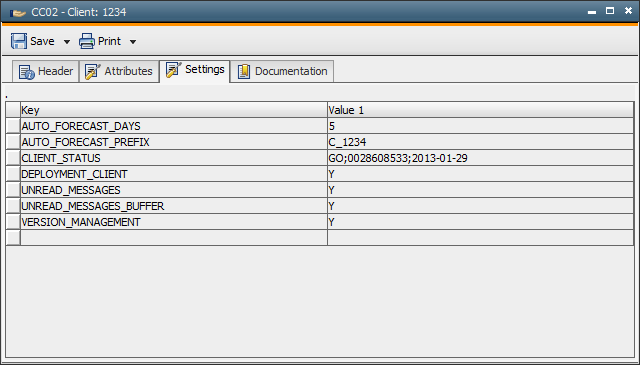The height and width of the screenshot is (365, 640).
Task: Click the Attributes tab pencil icon
Action: pyautogui.click(x=92, y=71)
